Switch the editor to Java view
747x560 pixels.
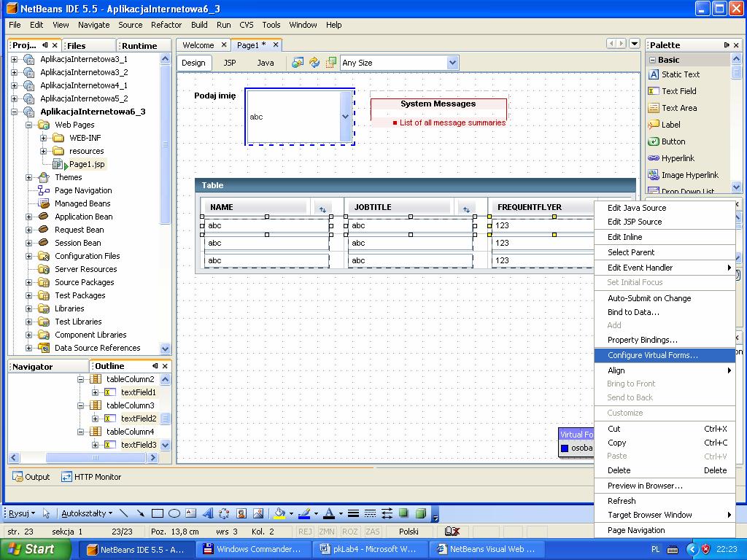(266, 63)
